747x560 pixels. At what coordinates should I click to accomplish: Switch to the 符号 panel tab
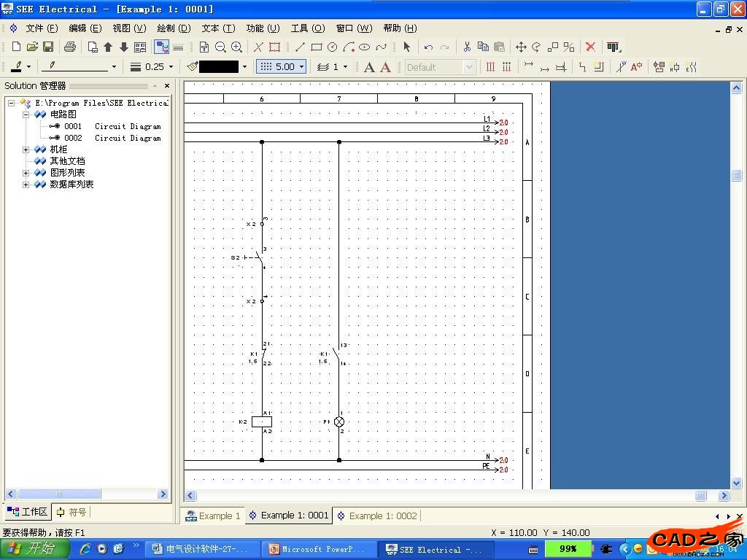(71, 512)
